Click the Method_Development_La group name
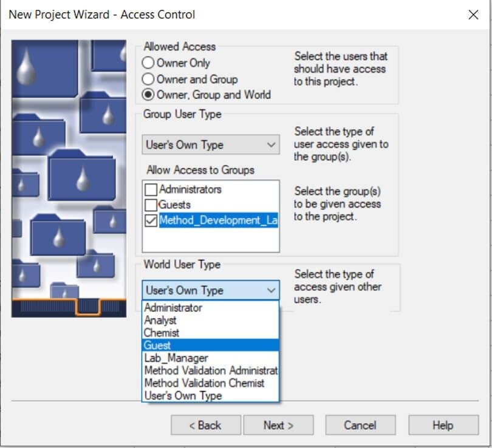Image resolution: width=492 pixels, height=448 pixels. pyautogui.click(x=219, y=220)
